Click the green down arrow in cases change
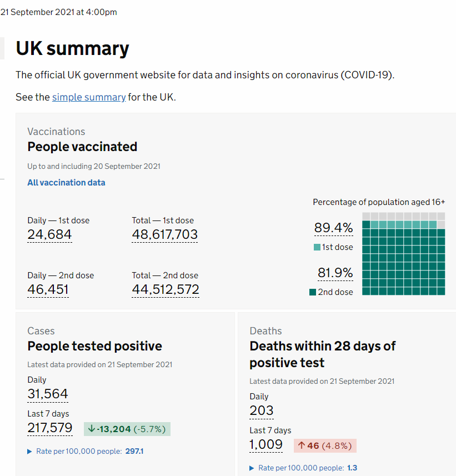This screenshot has height=476, width=456. tap(92, 429)
